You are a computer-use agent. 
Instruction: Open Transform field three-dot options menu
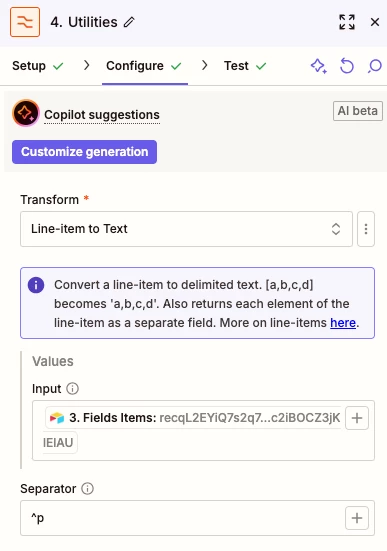click(366, 229)
